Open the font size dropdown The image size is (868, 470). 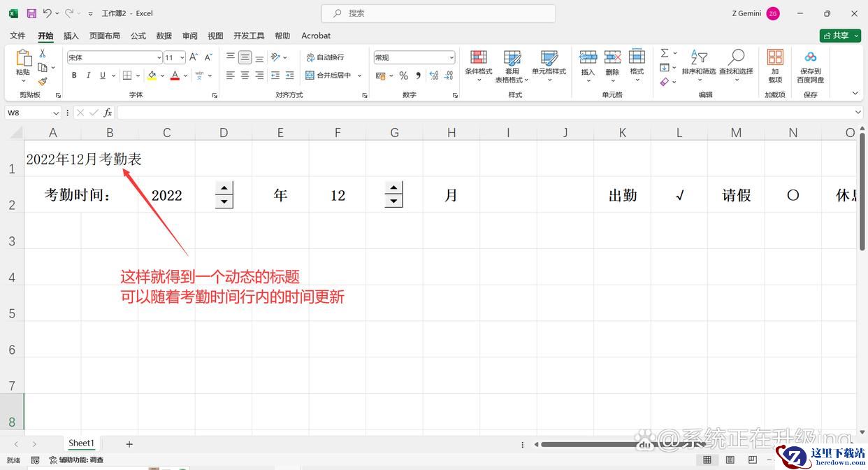(182, 57)
